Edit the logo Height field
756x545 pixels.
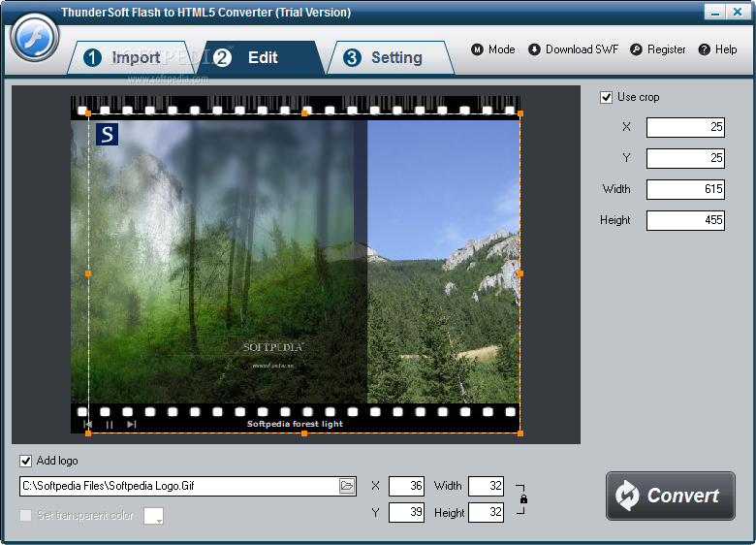(x=486, y=512)
